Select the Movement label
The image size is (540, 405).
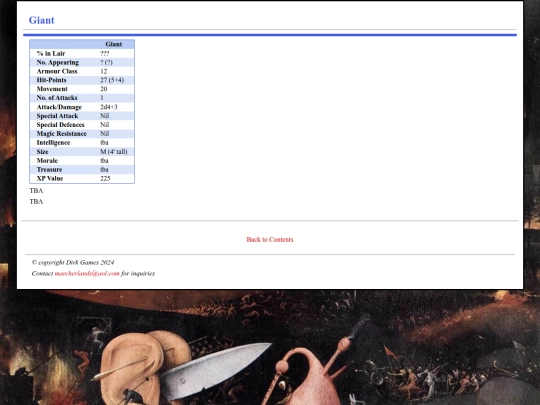(52, 89)
